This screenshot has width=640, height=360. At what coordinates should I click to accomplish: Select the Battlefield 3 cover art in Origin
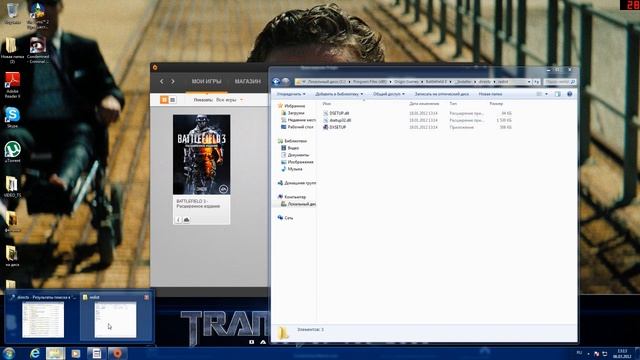click(x=202, y=154)
